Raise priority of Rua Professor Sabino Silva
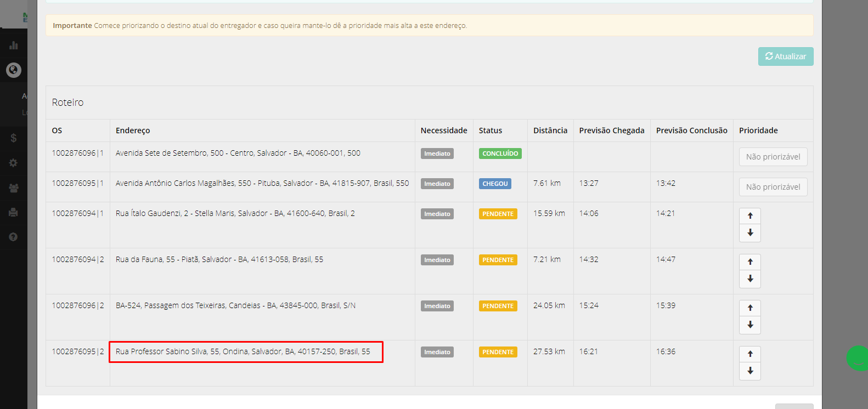Viewport: 868px width, 409px height. [750, 354]
